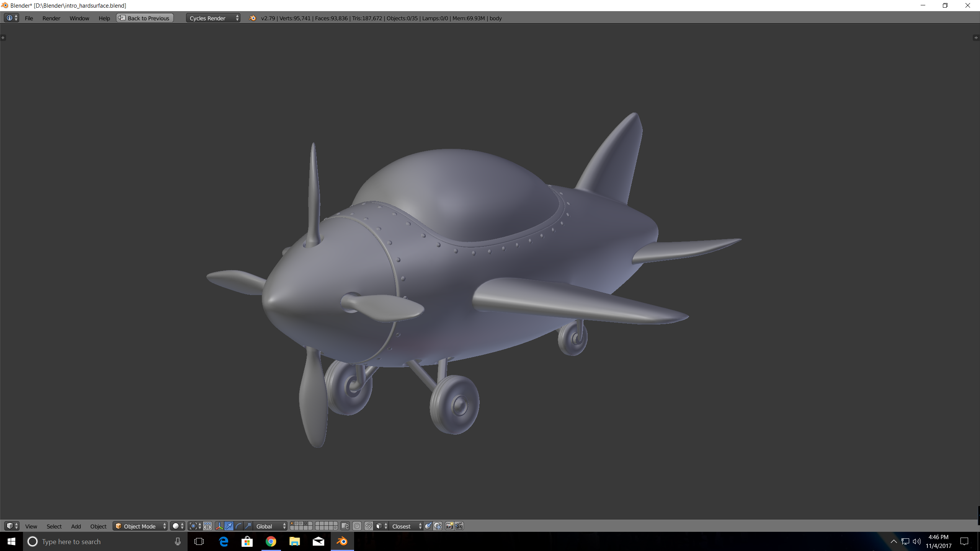
Task: Click the OpenGL render animation clapper icon
Action: click(x=459, y=526)
